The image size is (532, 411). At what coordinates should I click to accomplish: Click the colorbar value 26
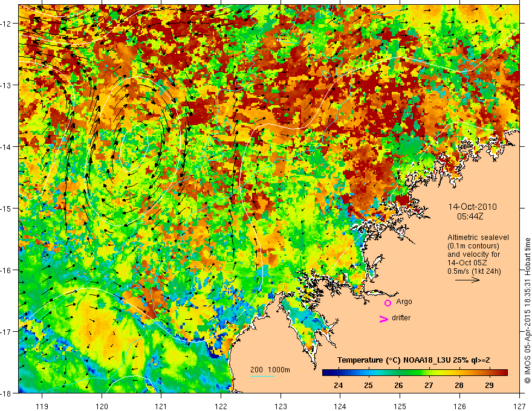[x=398, y=385]
